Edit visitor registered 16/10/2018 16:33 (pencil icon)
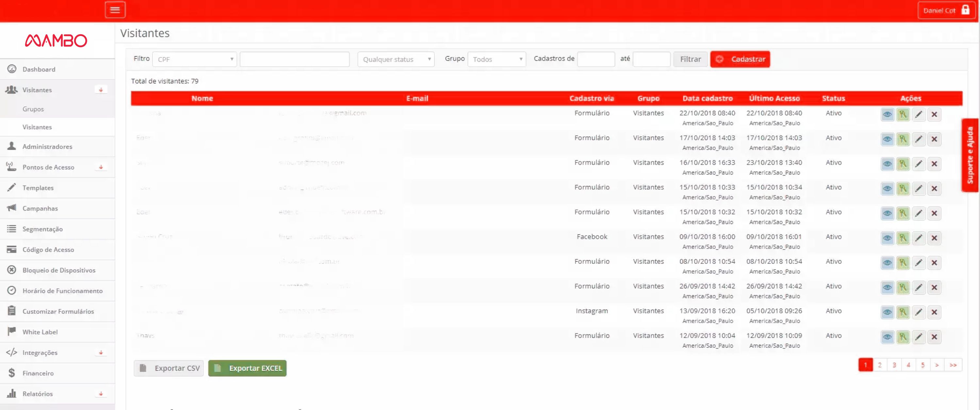 point(918,164)
